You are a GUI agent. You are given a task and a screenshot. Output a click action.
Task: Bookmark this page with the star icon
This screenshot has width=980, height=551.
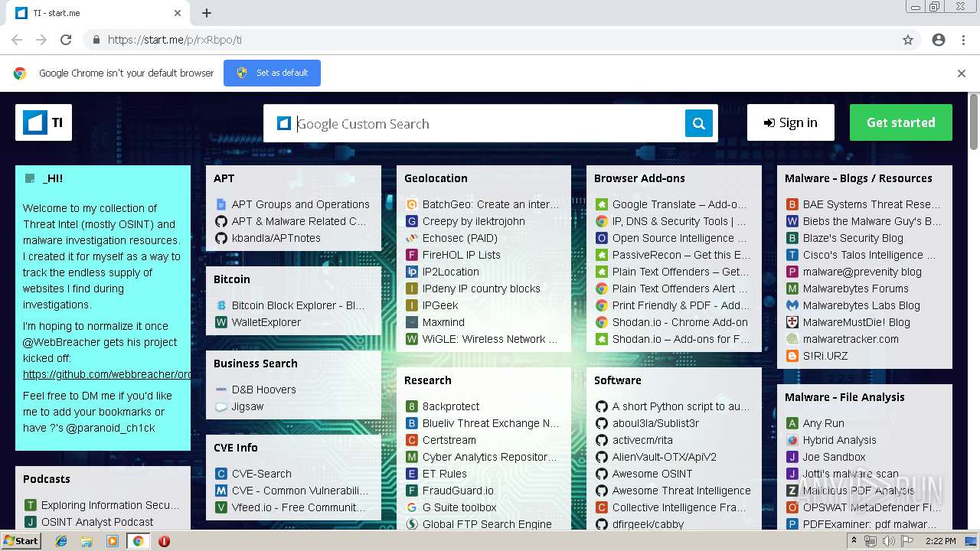[x=908, y=40]
